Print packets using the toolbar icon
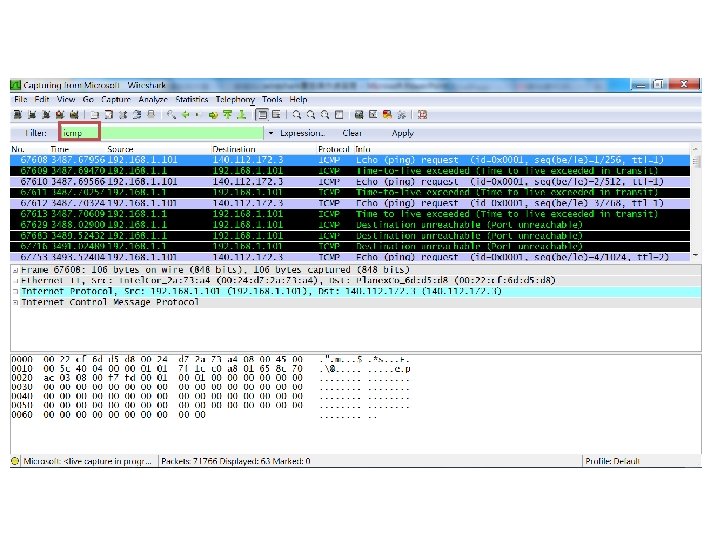 coord(151,115)
